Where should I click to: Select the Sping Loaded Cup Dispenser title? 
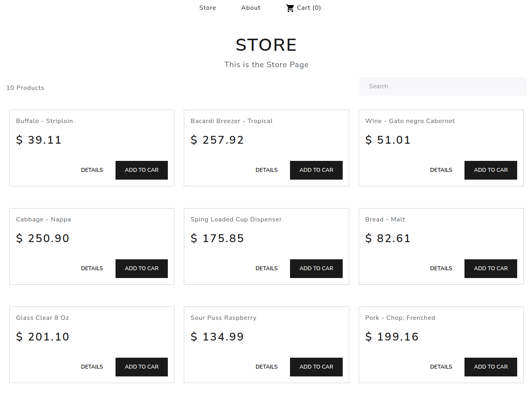pyautogui.click(x=236, y=219)
